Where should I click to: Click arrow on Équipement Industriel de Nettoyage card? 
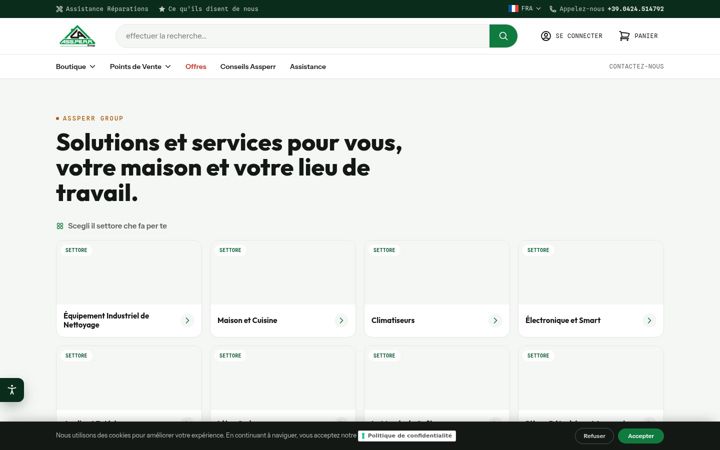pyautogui.click(x=187, y=320)
